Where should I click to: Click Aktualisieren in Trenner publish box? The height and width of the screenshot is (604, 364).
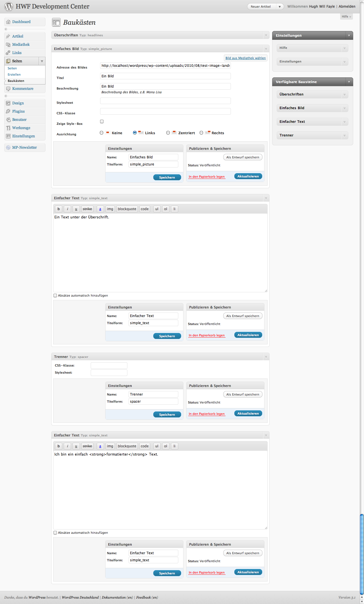(x=248, y=413)
